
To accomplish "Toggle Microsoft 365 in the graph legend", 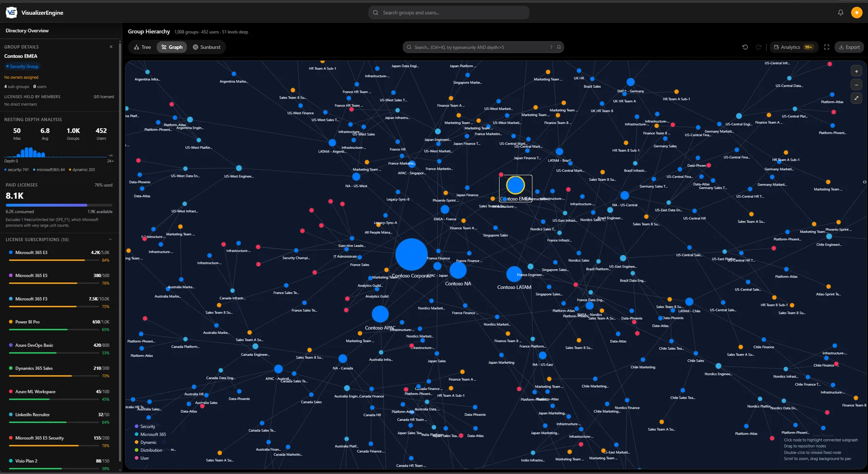I will pyautogui.click(x=150, y=434).
